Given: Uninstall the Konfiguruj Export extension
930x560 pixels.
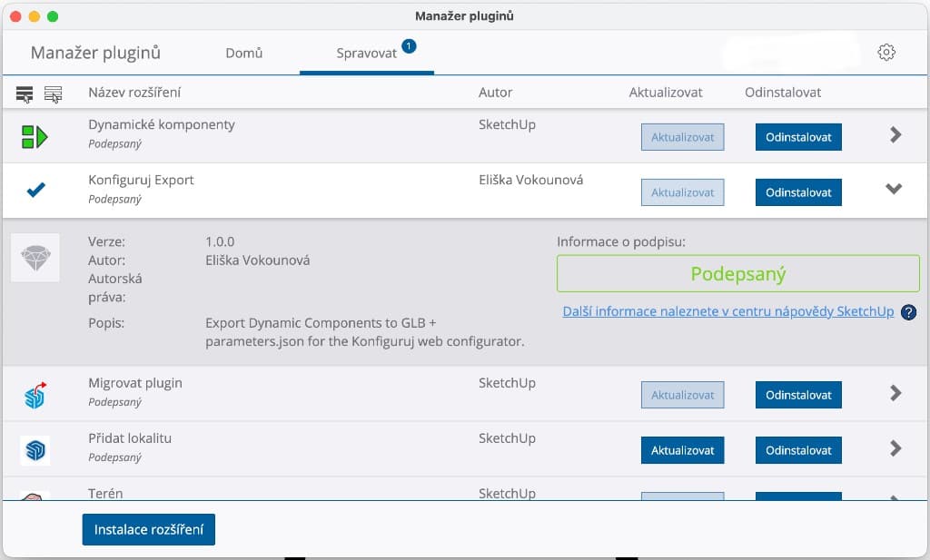Looking at the screenshot, I should [798, 192].
